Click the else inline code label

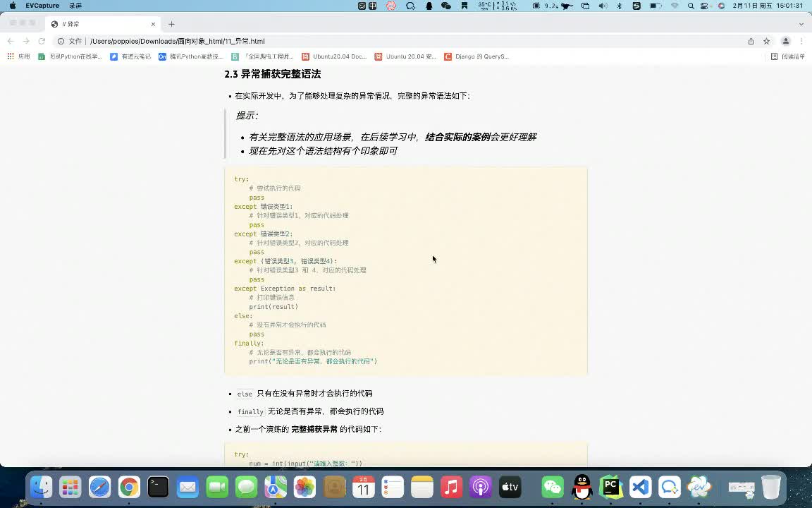pyautogui.click(x=245, y=394)
